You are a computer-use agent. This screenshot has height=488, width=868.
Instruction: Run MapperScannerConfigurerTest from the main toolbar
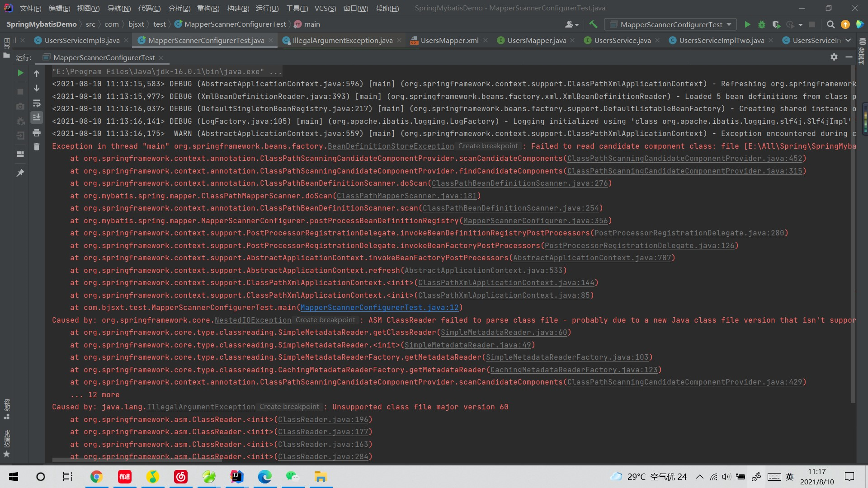(x=747, y=24)
